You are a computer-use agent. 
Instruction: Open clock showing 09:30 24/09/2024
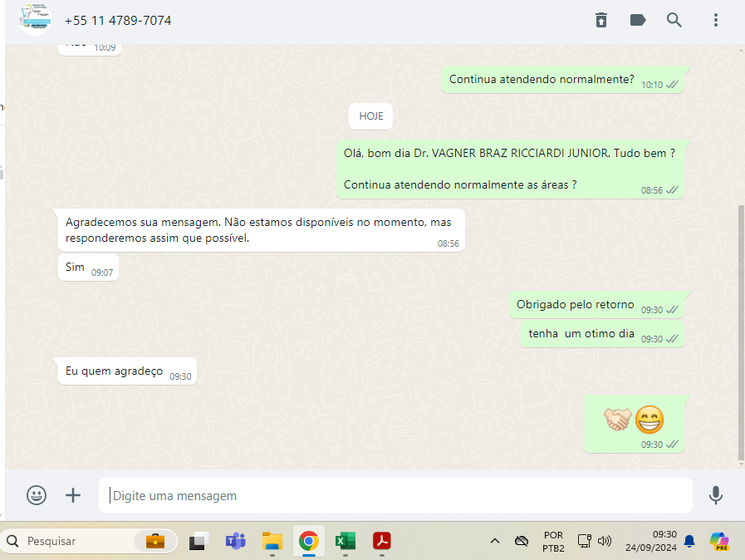651,541
